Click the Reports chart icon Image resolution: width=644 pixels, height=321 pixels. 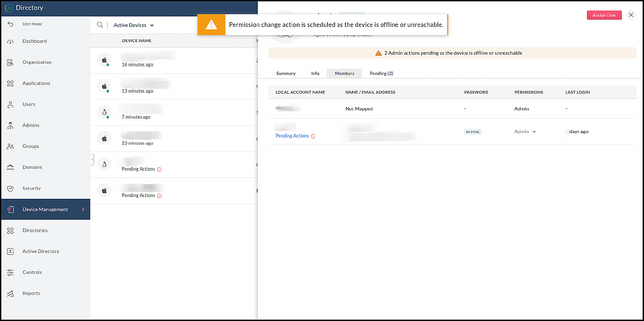(x=10, y=293)
